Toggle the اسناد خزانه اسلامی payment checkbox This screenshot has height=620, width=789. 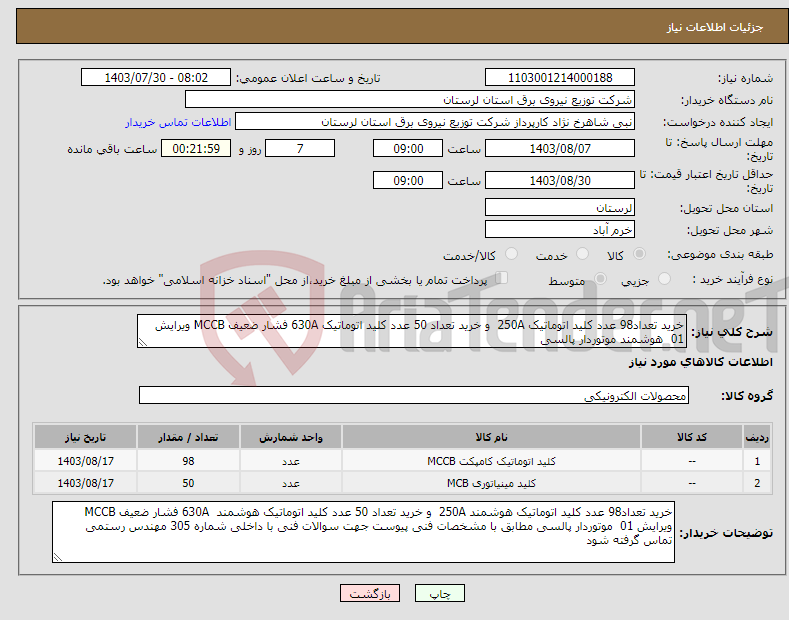501,278
